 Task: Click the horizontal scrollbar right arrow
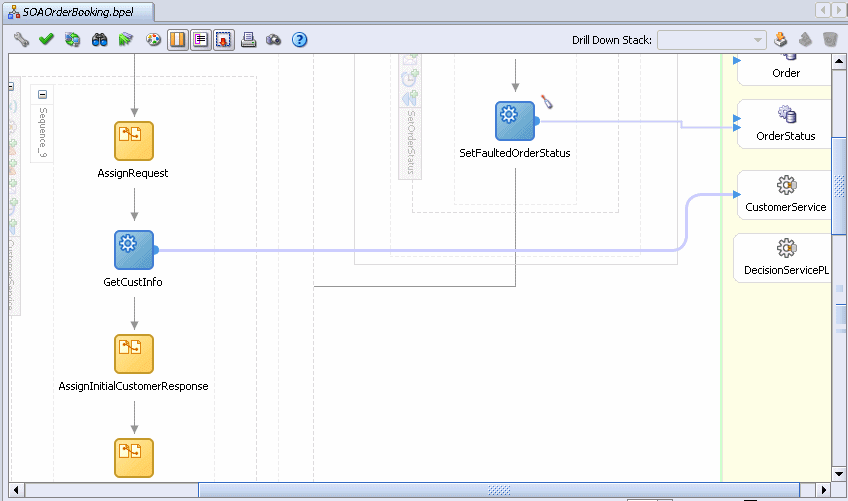click(x=824, y=490)
